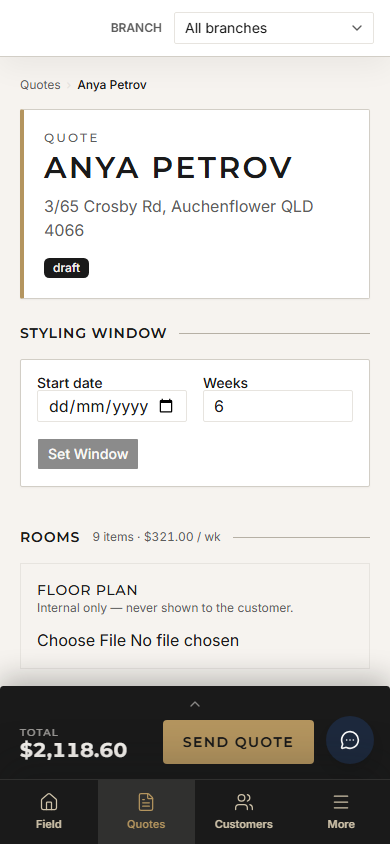Open the More hamburger menu icon
This screenshot has height=844, width=390.
[341, 802]
